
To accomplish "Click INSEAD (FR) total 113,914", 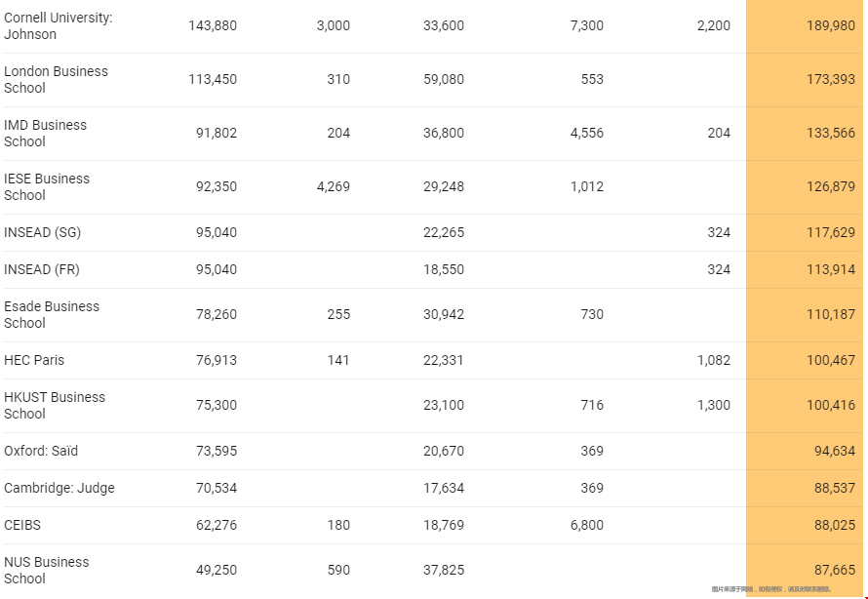I will [x=830, y=269].
